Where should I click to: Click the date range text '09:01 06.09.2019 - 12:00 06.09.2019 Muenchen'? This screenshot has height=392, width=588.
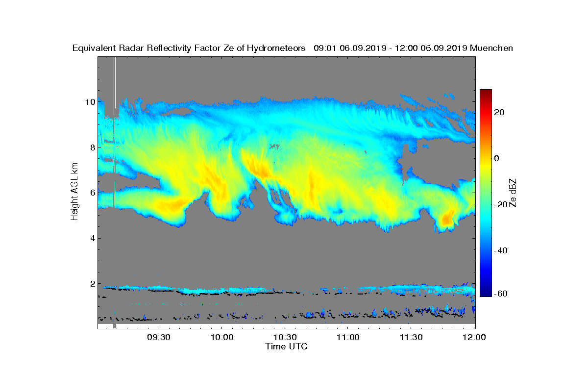click(x=413, y=48)
